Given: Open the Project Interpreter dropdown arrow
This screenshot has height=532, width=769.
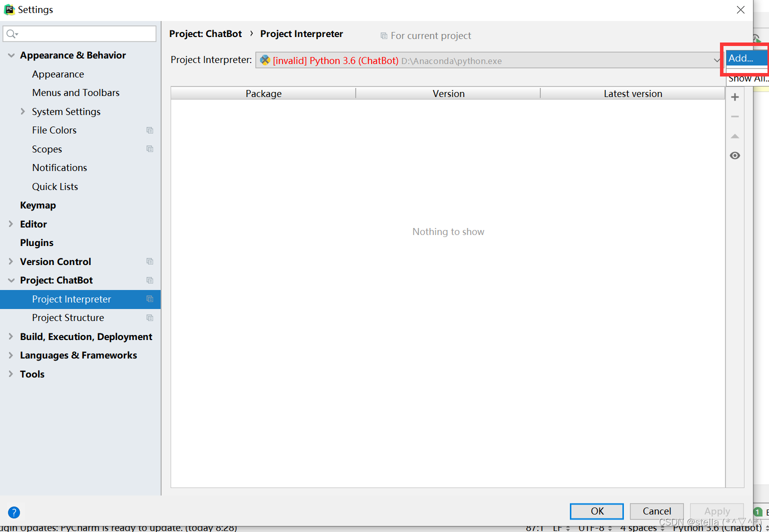Looking at the screenshot, I should pos(717,60).
